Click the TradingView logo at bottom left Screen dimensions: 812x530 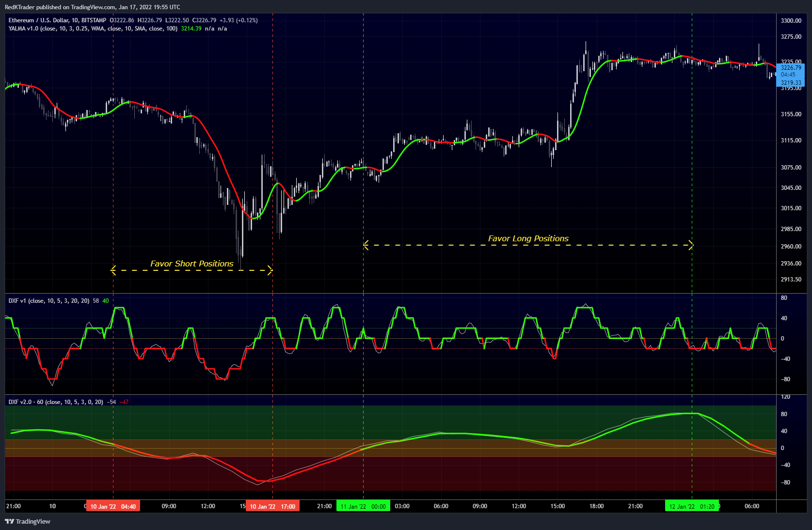tap(28, 521)
